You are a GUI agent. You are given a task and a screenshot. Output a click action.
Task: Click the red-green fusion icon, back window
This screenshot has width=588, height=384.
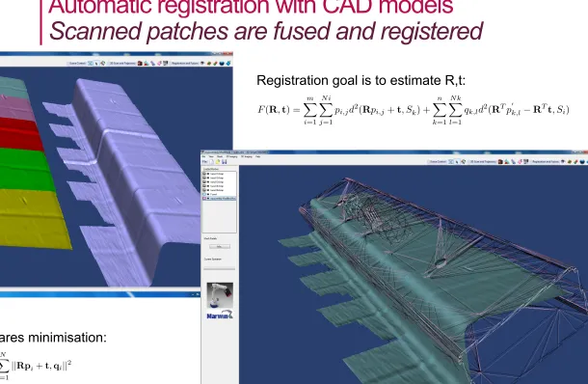tap(215, 63)
